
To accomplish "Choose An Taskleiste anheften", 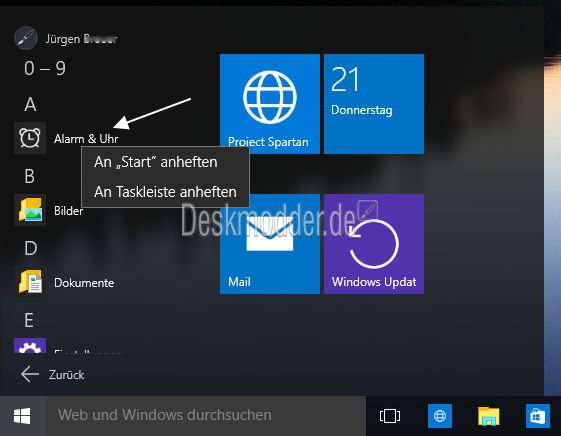I will click(165, 192).
